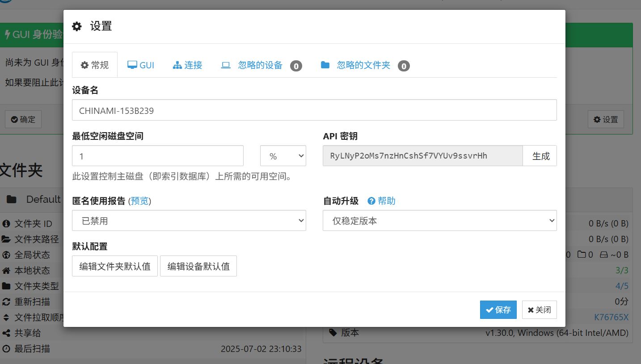Click the 本地状态 home icon
Viewport: 641px width, 364px height.
click(x=6, y=270)
